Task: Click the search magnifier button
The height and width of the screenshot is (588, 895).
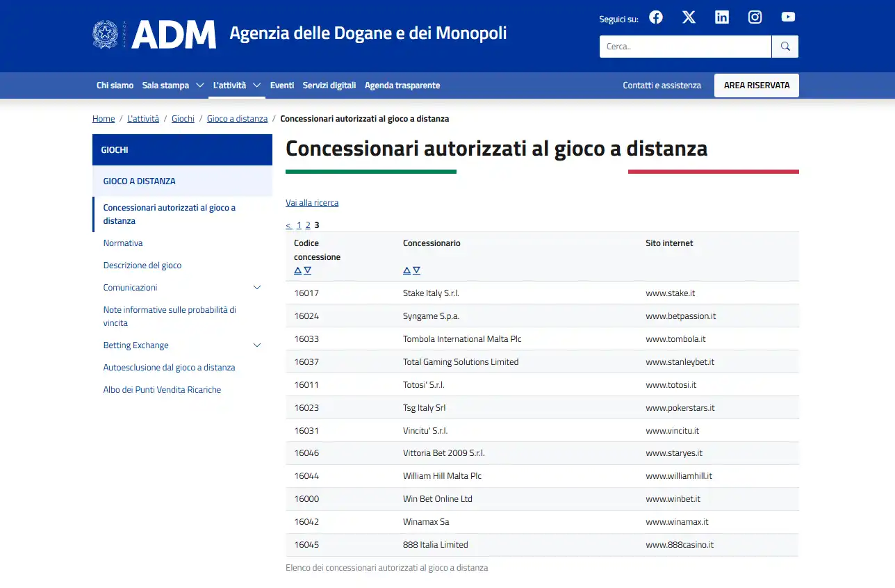Action: click(x=785, y=47)
